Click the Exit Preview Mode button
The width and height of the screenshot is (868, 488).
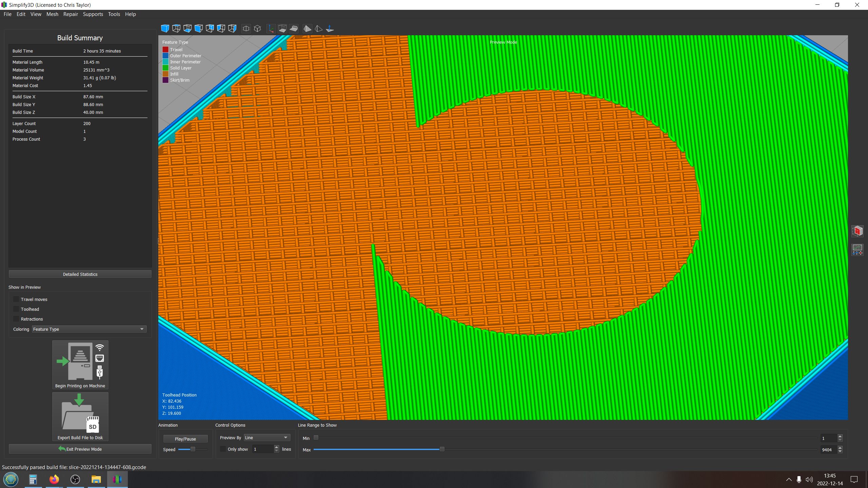pos(80,449)
